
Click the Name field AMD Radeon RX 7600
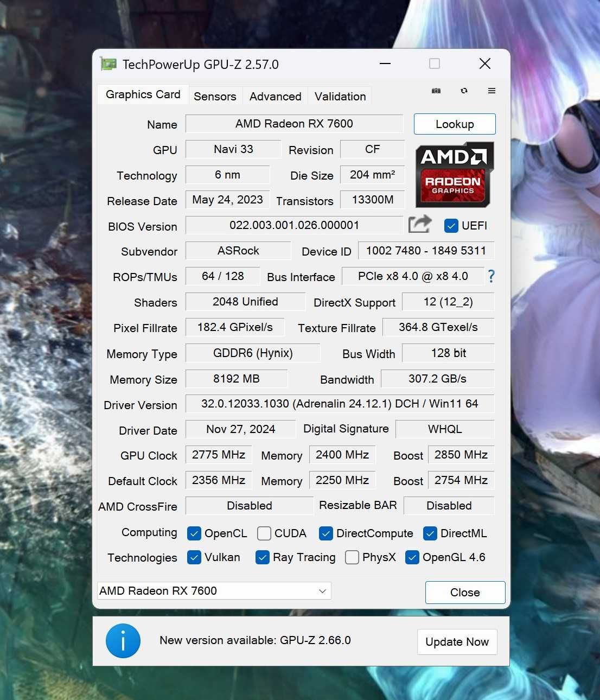pyautogui.click(x=295, y=124)
